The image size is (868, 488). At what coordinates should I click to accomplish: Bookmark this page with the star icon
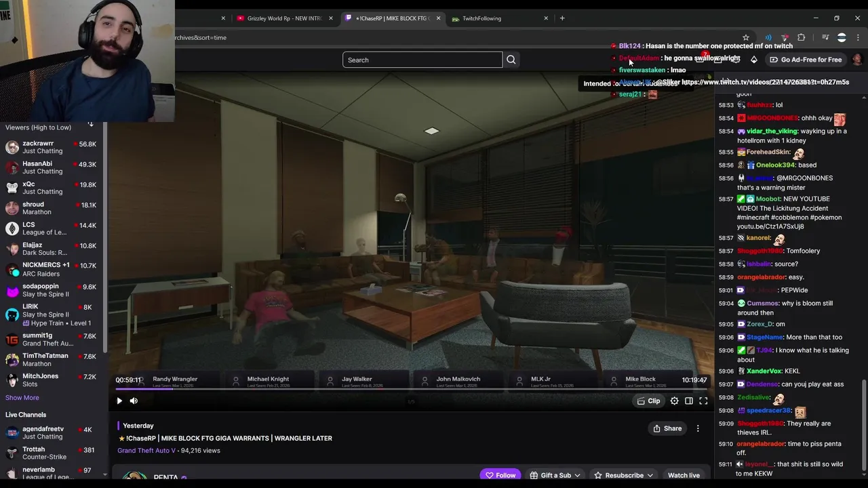click(x=746, y=37)
